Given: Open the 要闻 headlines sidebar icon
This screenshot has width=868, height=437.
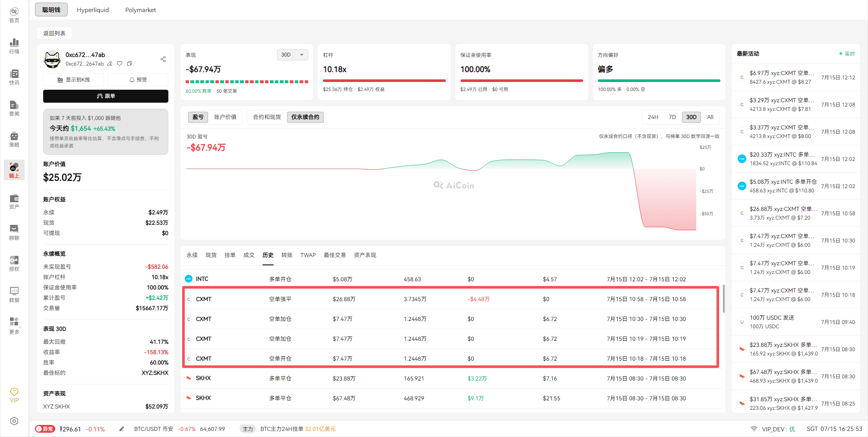Looking at the screenshot, I should 14,108.
